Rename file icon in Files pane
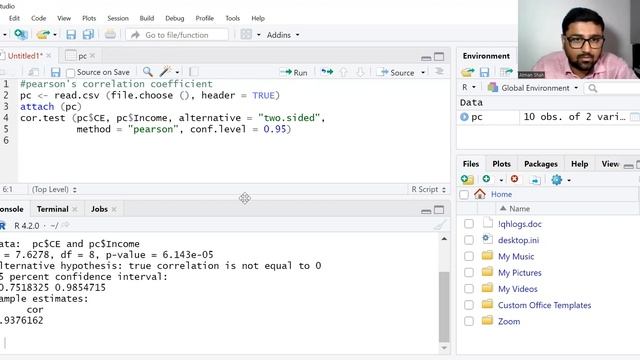640x360 pixels. click(535, 180)
